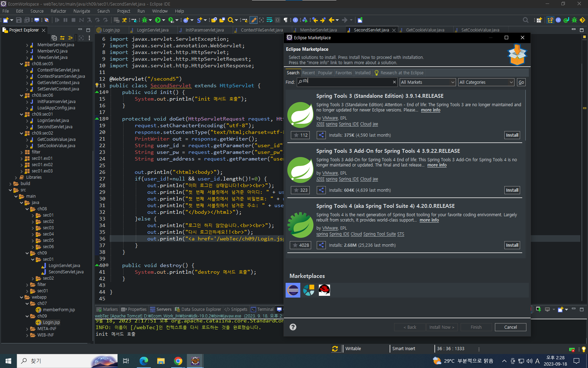Click the Find search input field
The width and height of the screenshot is (588, 368).
coord(346,82)
